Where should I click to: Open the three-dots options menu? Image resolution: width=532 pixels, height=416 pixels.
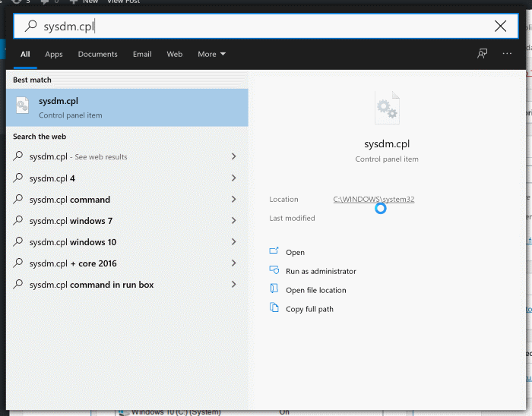[507, 54]
